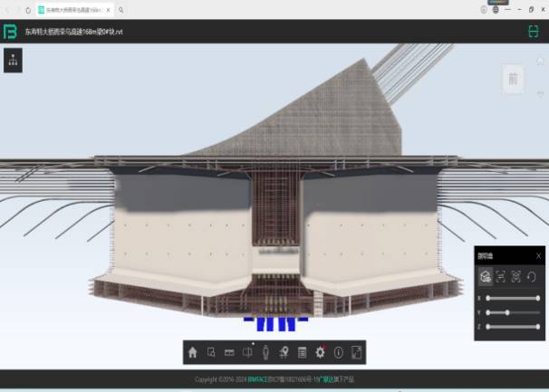549x392 pixels.
Task: Select the box selection tool icon
Action: pyautogui.click(x=210, y=352)
